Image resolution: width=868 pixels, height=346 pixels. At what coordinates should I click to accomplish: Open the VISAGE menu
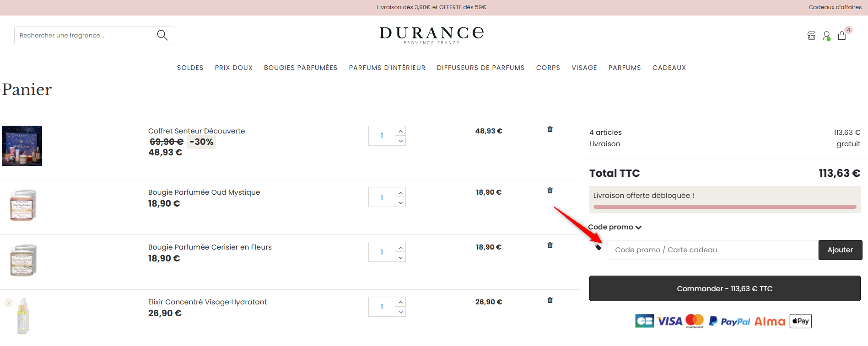click(584, 68)
